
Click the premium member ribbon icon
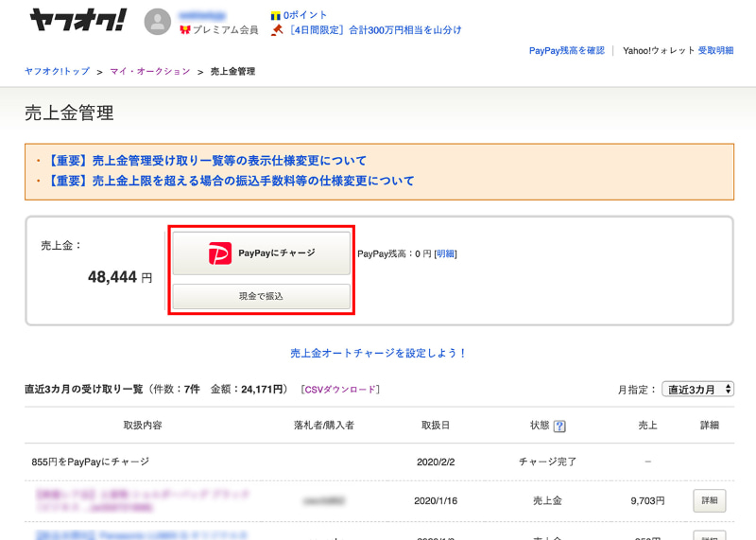(x=185, y=30)
